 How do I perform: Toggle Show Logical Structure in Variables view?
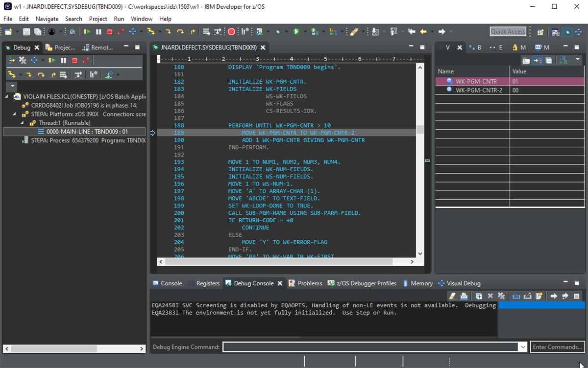click(x=538, y=60)
